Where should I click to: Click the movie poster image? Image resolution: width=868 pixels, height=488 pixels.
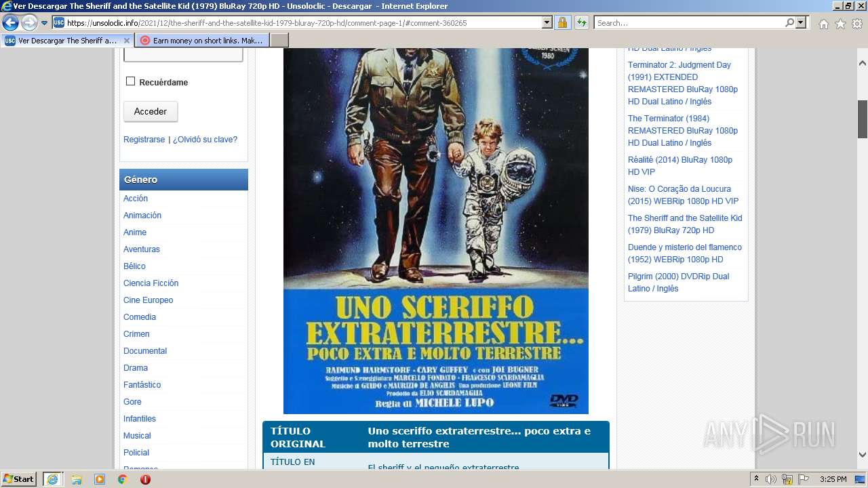(436, 230)
